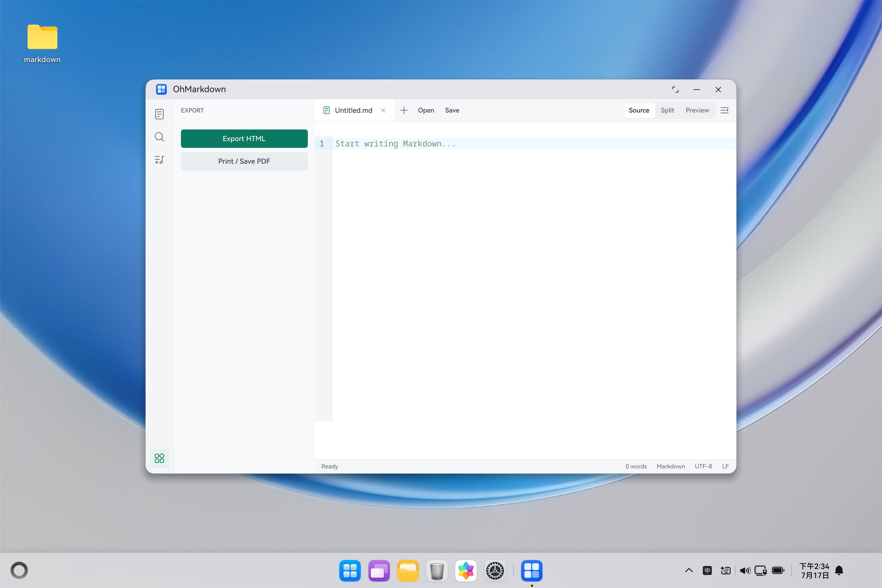882x588 pixels.
Task: Click the Ready status text
Action: (x=330, y=466)
